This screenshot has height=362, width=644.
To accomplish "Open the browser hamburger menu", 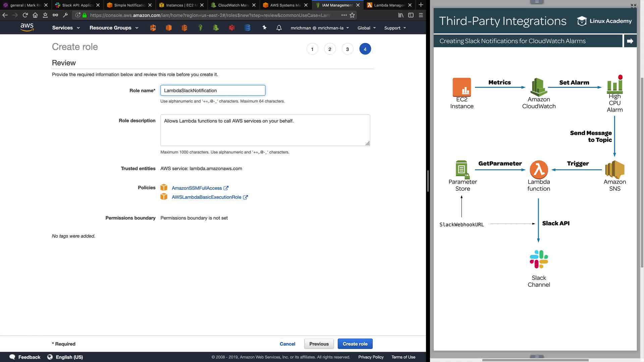I will (x=421, y=15).
